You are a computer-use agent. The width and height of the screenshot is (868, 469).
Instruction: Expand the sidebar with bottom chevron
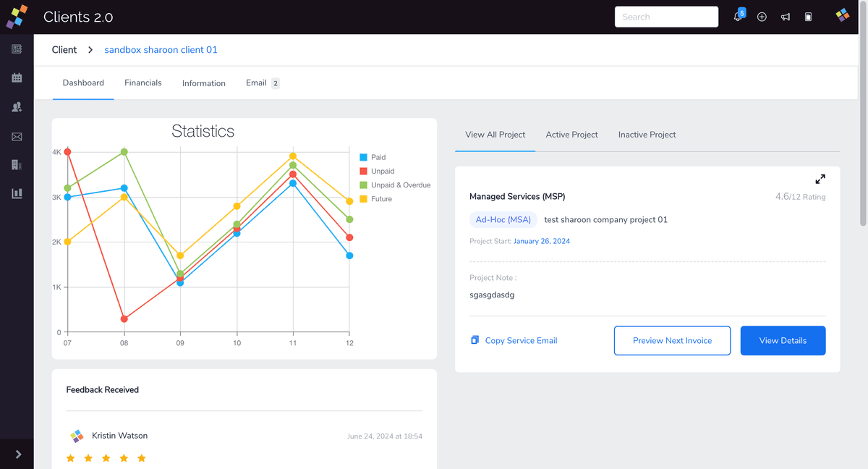pos(18,455)
